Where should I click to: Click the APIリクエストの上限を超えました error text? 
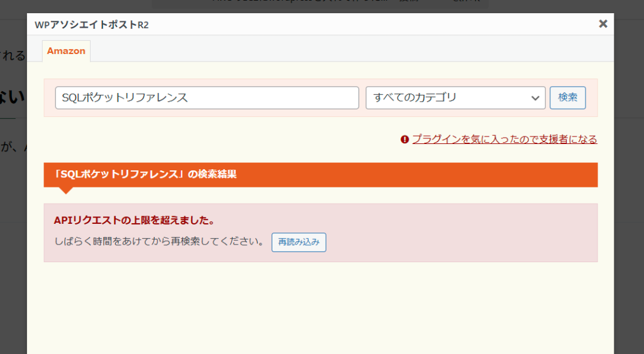point(135,221)
